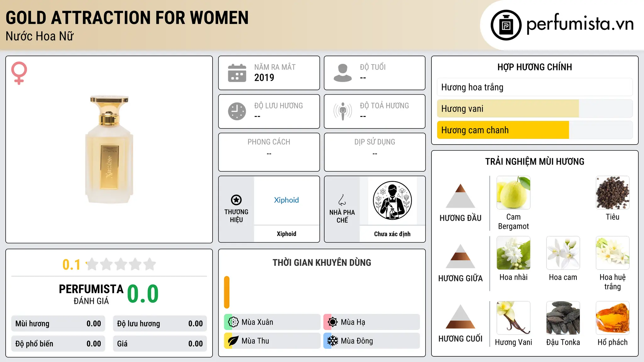644x362 pixels.
Task: Click the Cam Bergamot note name
Action: [x=514, y=222]
